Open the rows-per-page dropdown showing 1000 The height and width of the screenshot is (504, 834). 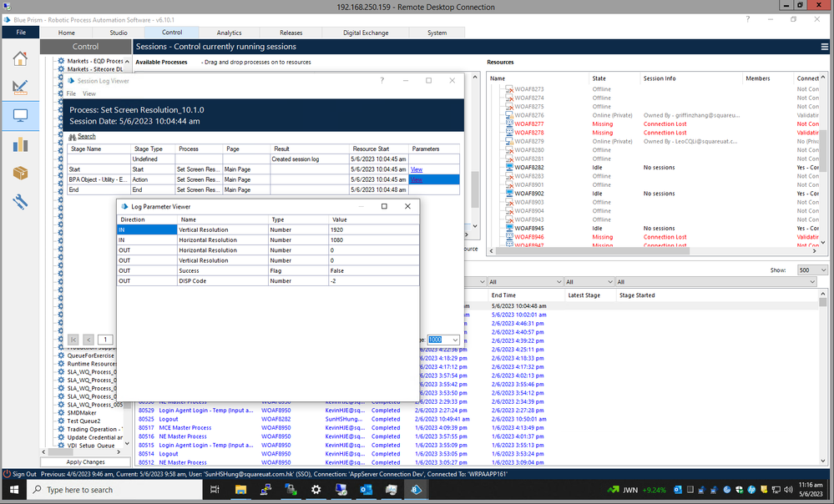pyautogui.click(x=442, y=340)
